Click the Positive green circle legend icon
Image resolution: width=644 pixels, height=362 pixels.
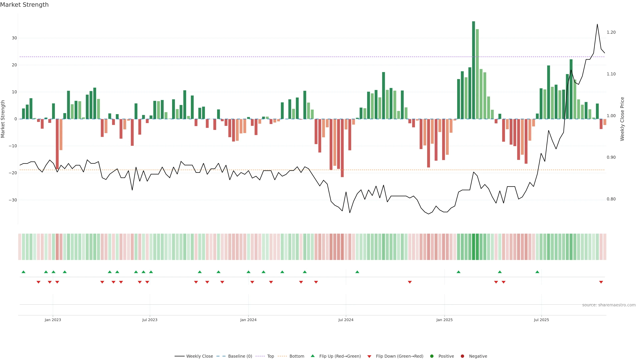click(x=432, y=356)
